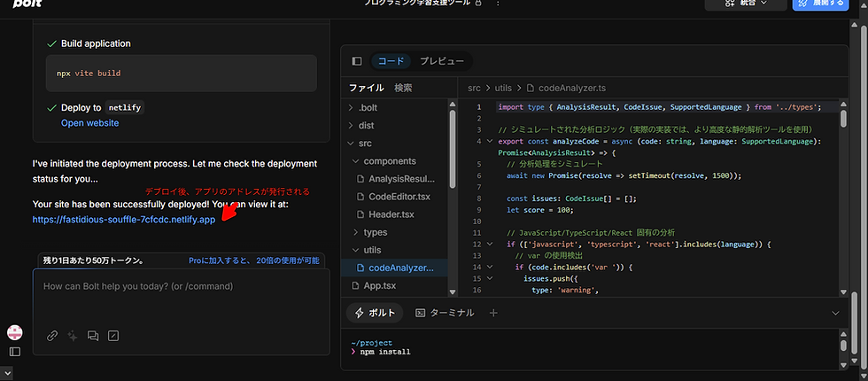868x381 pixels.
Task: Toggle the chat sidebar panel icon below the avatar
Action: [15, 352]
